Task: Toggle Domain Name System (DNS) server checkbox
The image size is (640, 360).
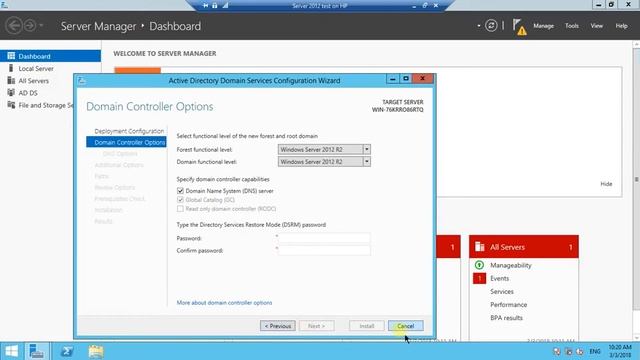Action: click(x=180, y=191)
